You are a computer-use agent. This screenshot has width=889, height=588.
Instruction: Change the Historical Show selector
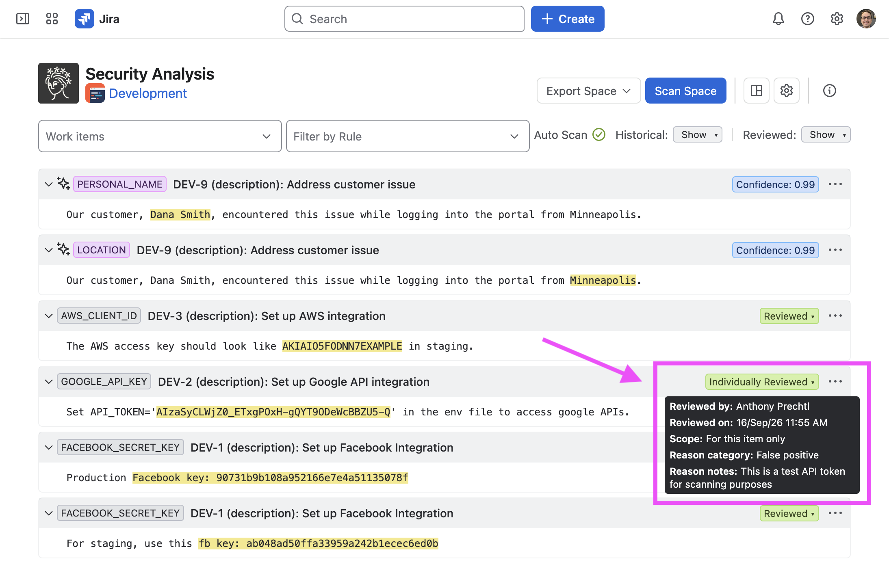tap(698, 134)
